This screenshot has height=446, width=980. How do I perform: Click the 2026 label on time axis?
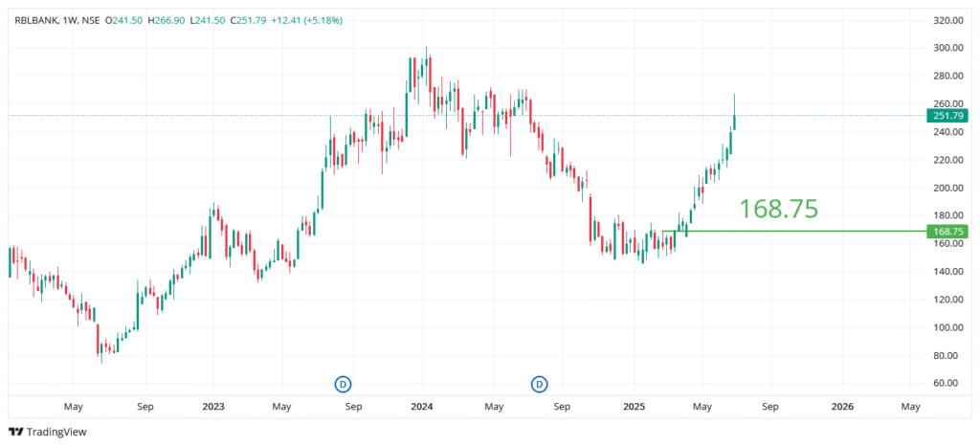click(x=841, y=406)
